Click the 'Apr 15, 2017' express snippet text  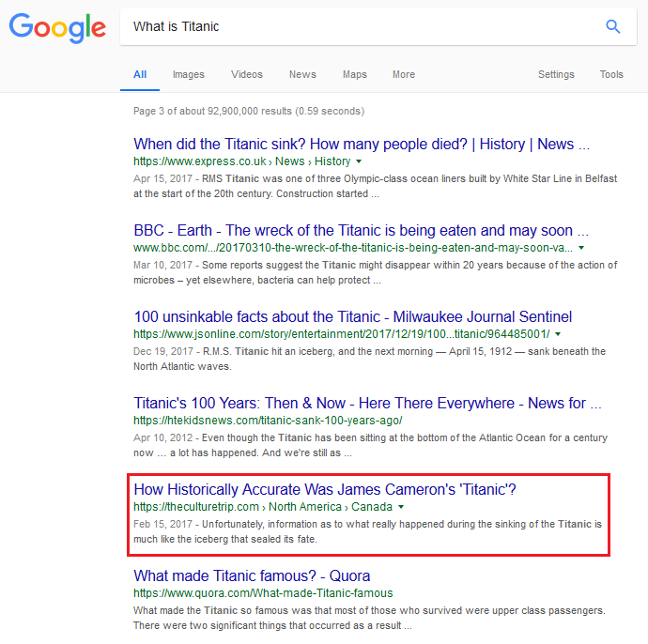pos(376,186)
